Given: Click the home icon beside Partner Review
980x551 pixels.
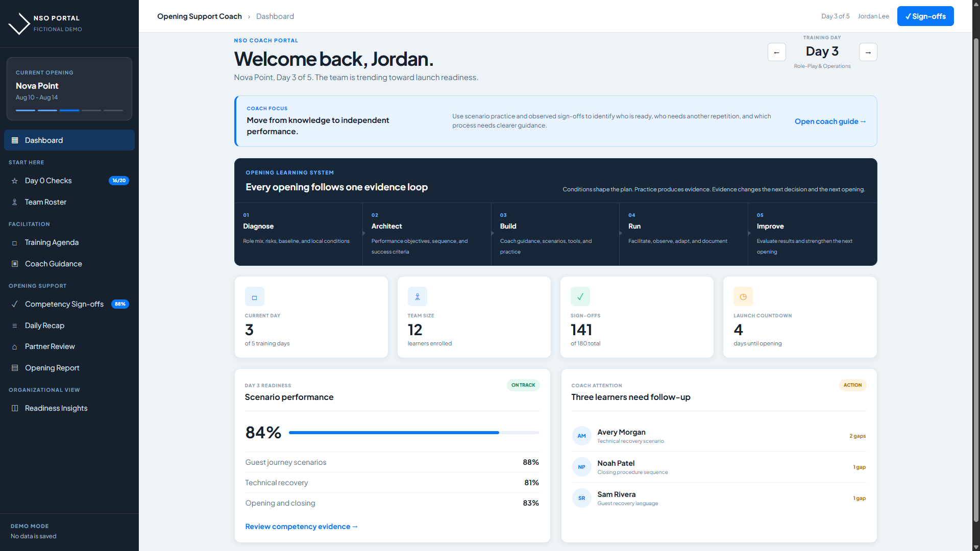Looking at the screenshot, I should [15, 347].
